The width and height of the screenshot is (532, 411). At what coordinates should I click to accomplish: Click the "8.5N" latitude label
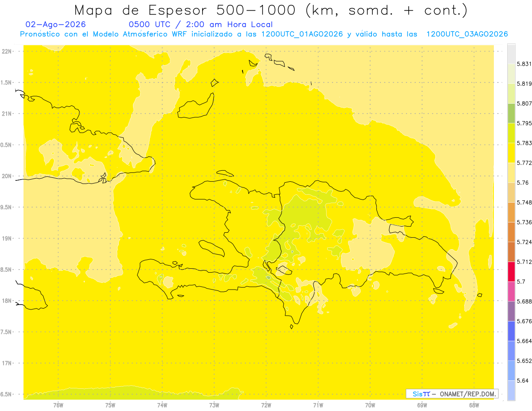(x=6, y=270)
